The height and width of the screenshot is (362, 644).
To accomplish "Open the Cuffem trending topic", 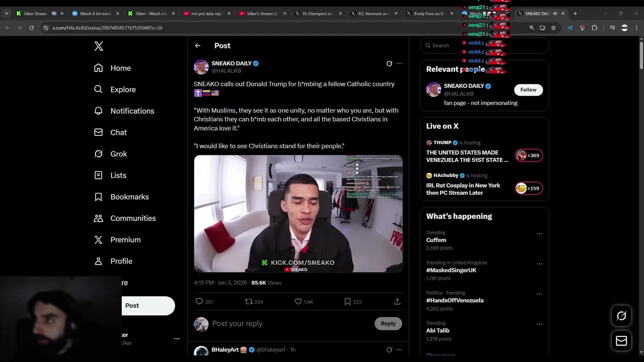I will [x=436, y=240].
